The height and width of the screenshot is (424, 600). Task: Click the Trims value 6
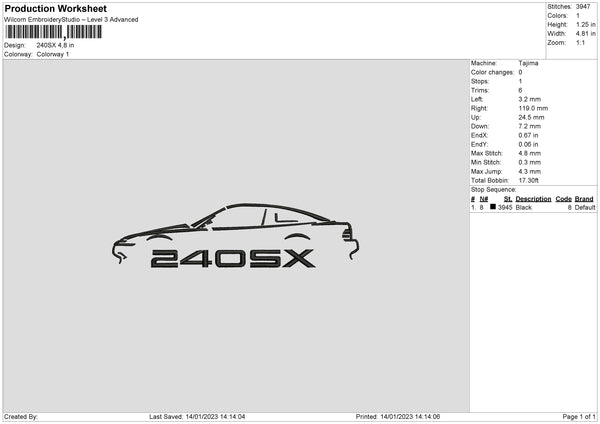[x=520, y=90]
